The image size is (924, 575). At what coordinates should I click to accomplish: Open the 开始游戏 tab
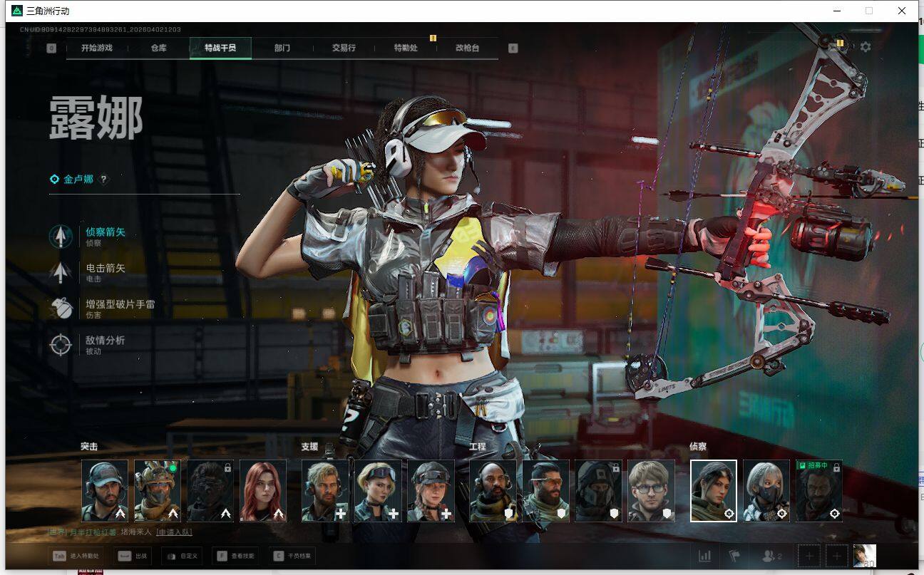pos(97,48)
